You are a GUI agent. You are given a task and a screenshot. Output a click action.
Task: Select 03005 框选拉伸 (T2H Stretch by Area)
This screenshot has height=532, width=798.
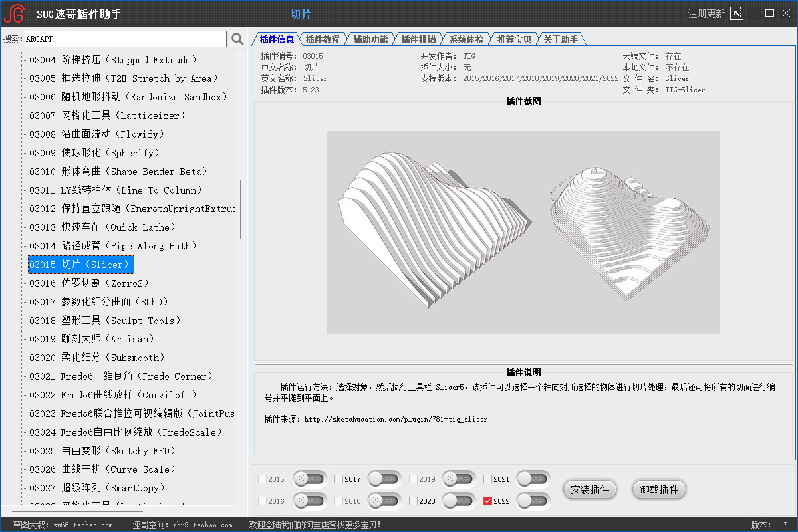point(124,78)
